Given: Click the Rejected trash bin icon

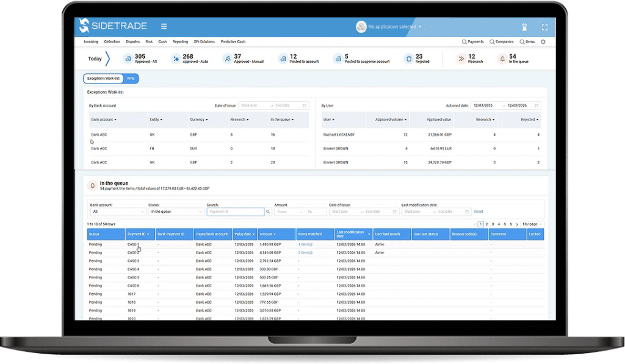Looking at the screenshot, I should (x=408, y=59).
